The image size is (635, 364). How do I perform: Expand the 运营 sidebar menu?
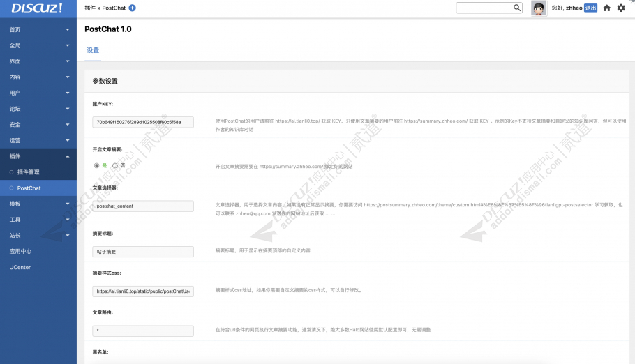38,140
